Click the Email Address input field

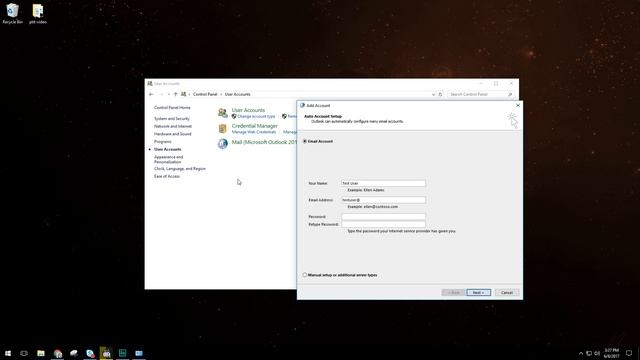[383, 200]
